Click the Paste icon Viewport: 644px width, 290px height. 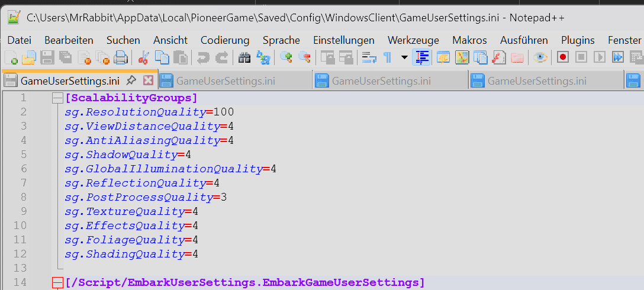click(181, 57)
